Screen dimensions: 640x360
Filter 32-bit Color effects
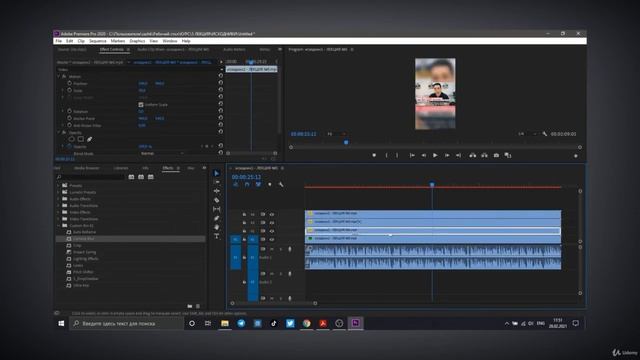click(141, 177)
